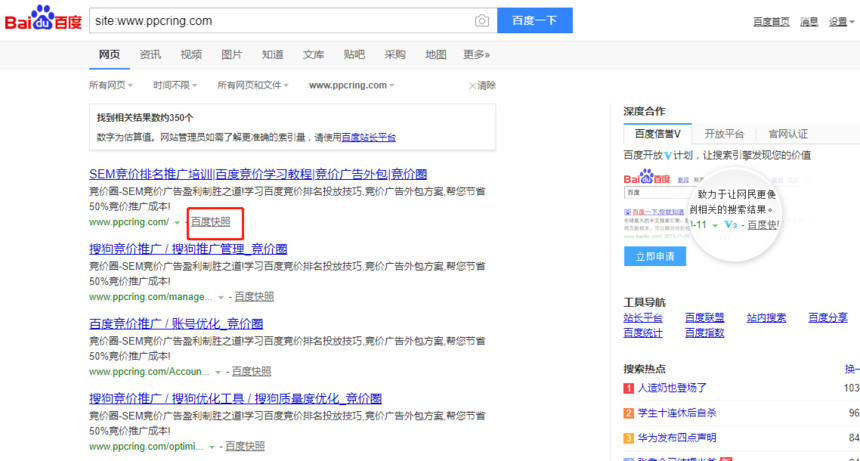
Task: Click the 找到相关结果数约350个 text
Action: pyautogui.click(x=145, y=117)
